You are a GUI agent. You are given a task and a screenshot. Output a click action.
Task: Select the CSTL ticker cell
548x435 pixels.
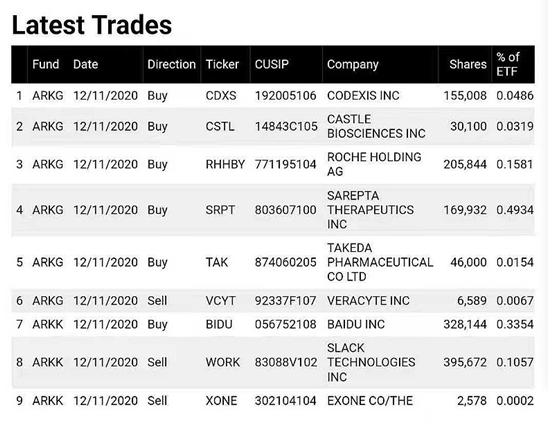point(220,126)
